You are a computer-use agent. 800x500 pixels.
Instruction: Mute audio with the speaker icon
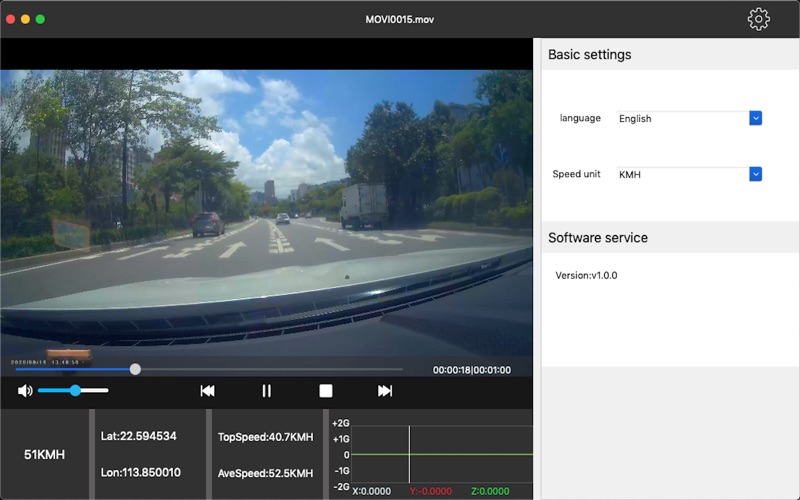click(x=25, y=391)
